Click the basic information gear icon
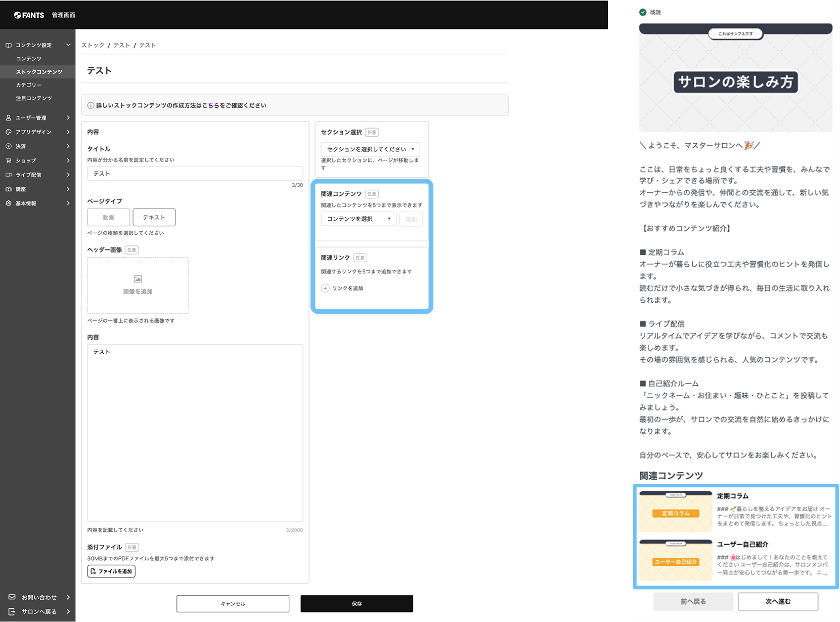 (9, 203)
